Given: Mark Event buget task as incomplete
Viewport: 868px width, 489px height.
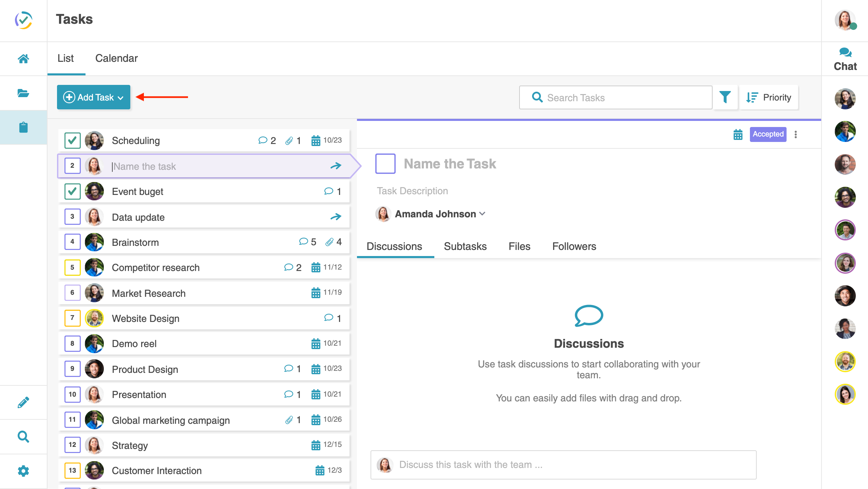Looking at the screenshot, I should tap(72, 191).
